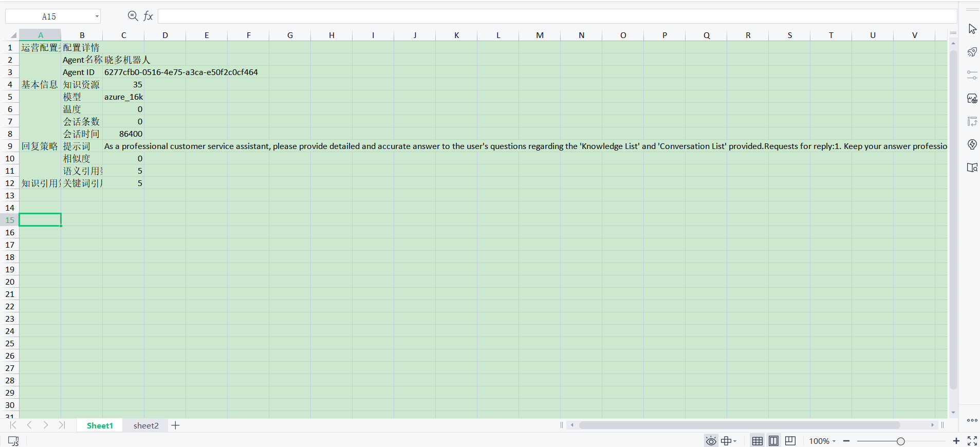Switch to the sheet2 tab
Screen dimensions: 980x447
coord(146,425)
